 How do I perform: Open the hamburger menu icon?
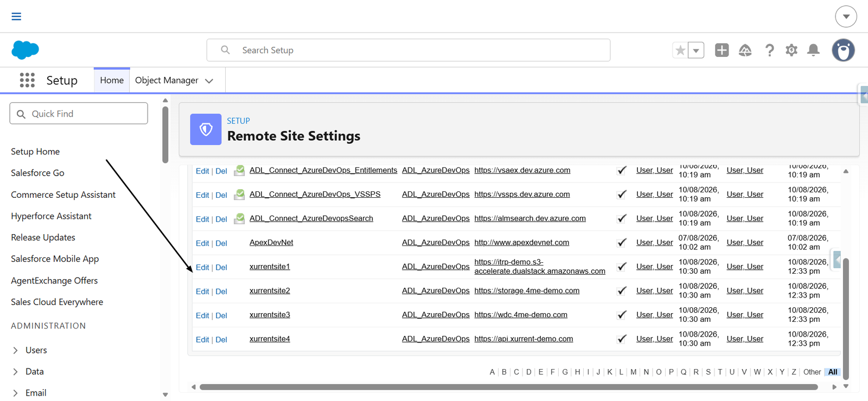pos(16,16)
